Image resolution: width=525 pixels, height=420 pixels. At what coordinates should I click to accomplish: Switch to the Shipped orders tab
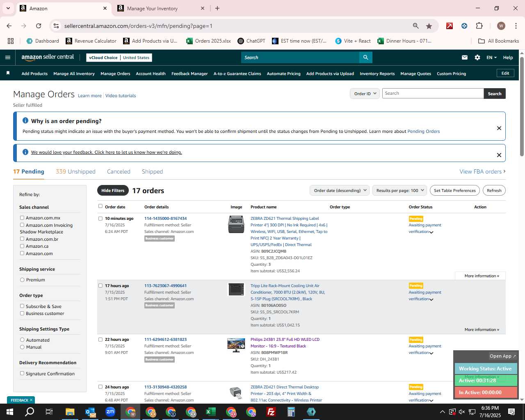click(x=152, y=171)
